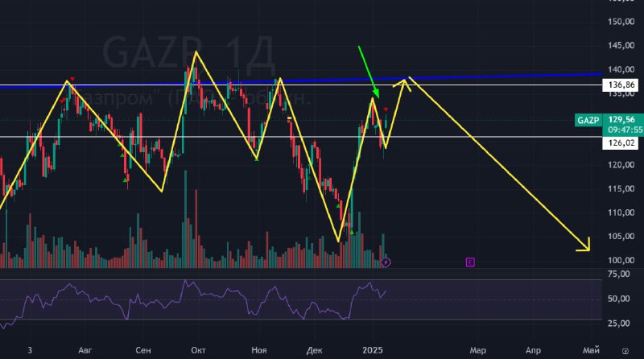
Task: Click the 145,00 price axis label
Action: [621, 45]
